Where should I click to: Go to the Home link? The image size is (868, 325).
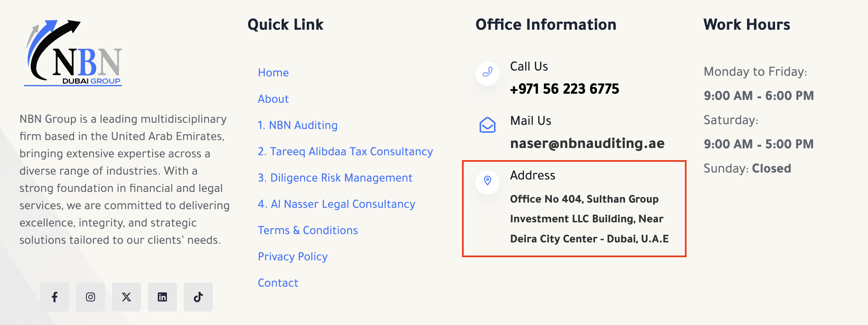(273, 73)
